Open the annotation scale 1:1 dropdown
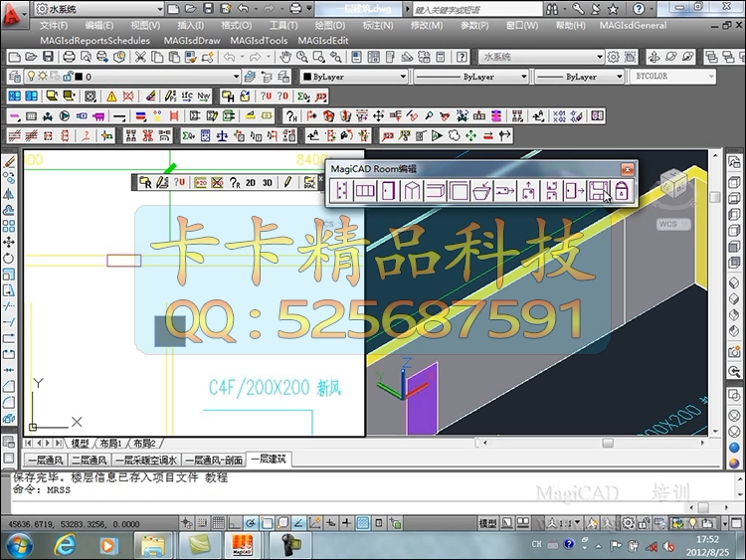The image size is (746, 560). tap(565, 523)
